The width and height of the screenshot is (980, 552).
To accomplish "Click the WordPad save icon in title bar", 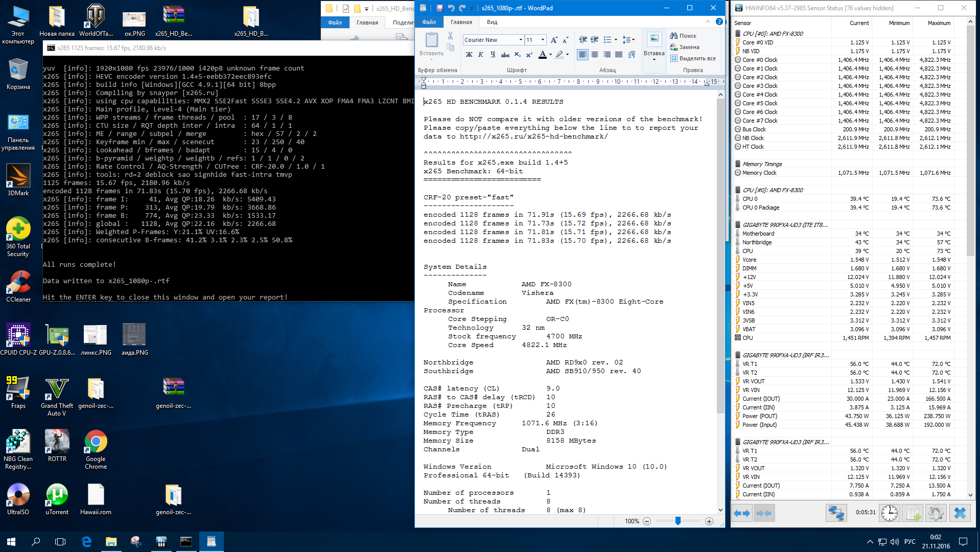I will point(439,8).
